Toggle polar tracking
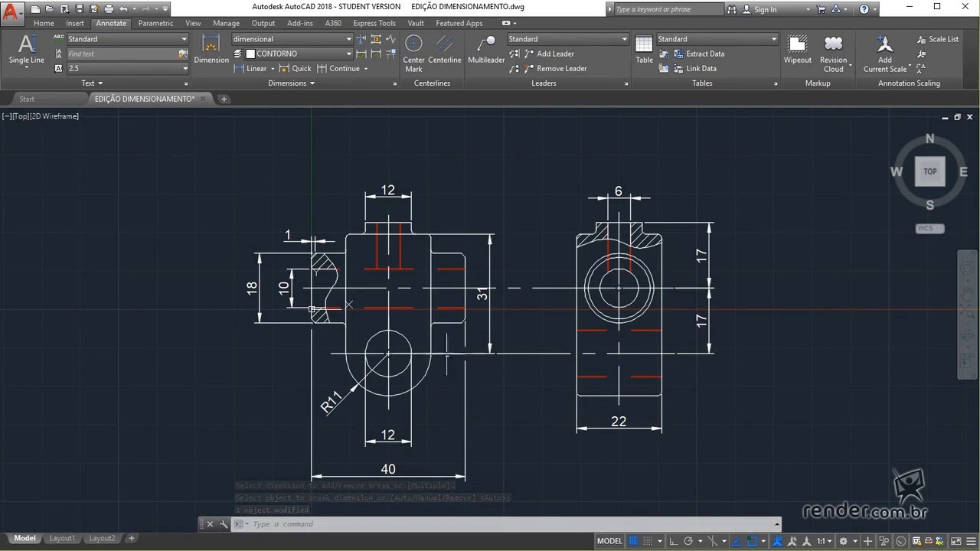 pyautogui.click(x=688, y=541)
